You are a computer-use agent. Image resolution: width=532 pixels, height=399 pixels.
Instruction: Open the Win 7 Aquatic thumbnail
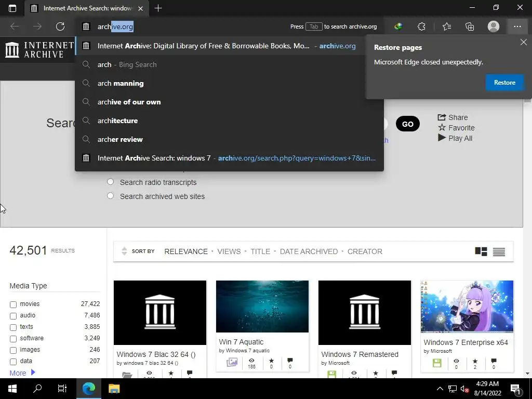coord(262,307)
